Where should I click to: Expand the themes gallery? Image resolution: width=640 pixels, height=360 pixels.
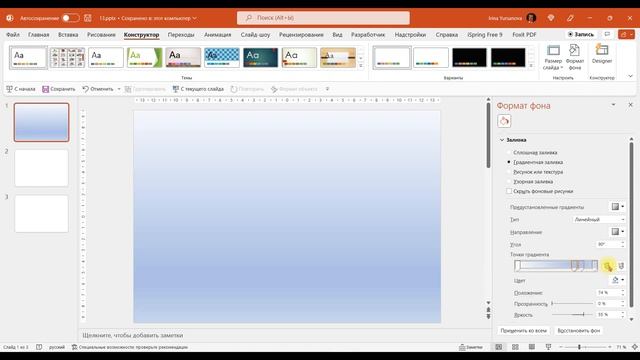click(x=361, y=66)
